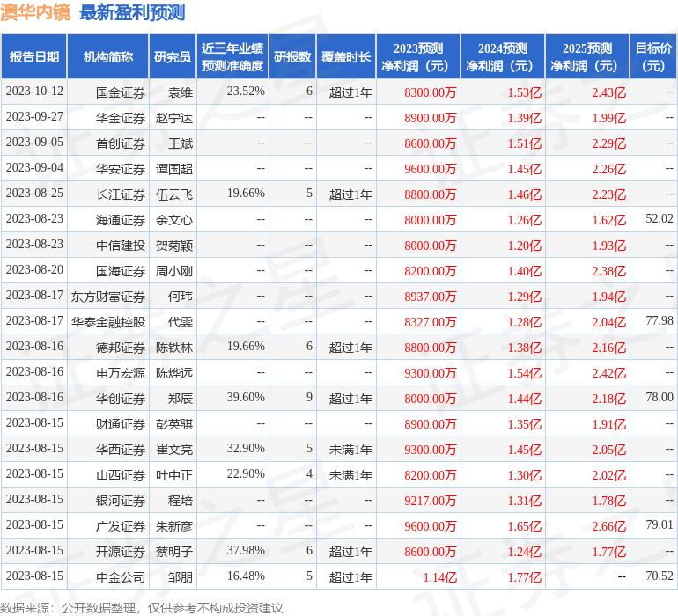
Task: Click researcher name 赵宁达
Action: pos(174,118)
